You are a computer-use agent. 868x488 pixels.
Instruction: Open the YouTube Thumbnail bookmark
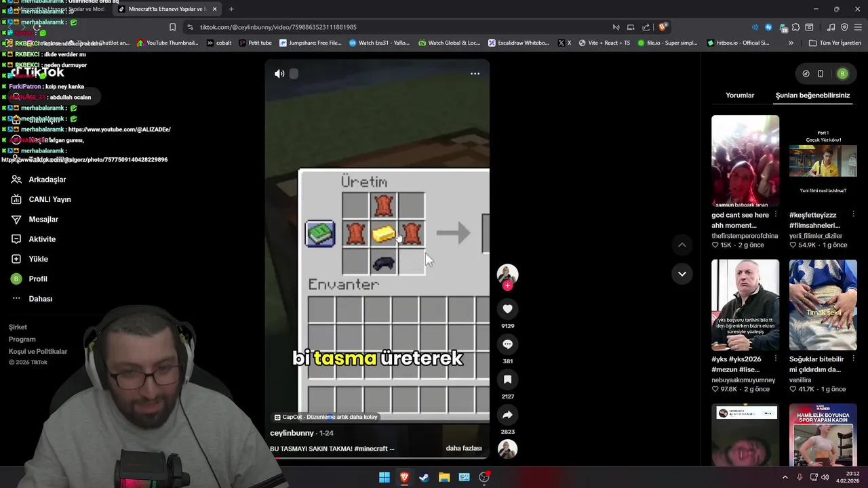[x=167, y=43]
